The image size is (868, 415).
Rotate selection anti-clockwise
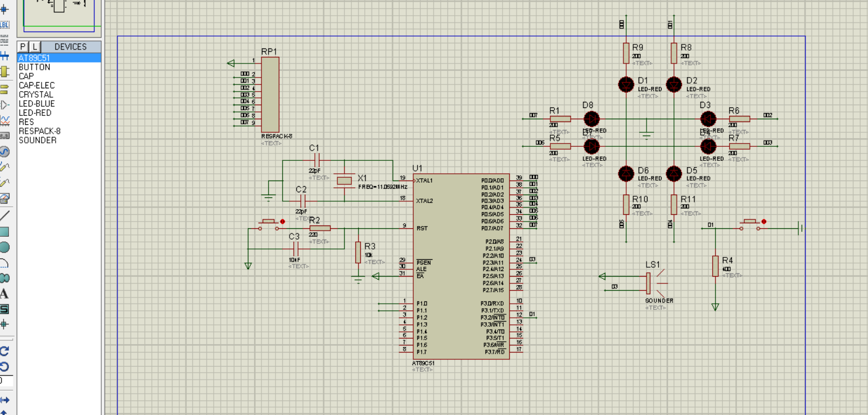[4, 367]
